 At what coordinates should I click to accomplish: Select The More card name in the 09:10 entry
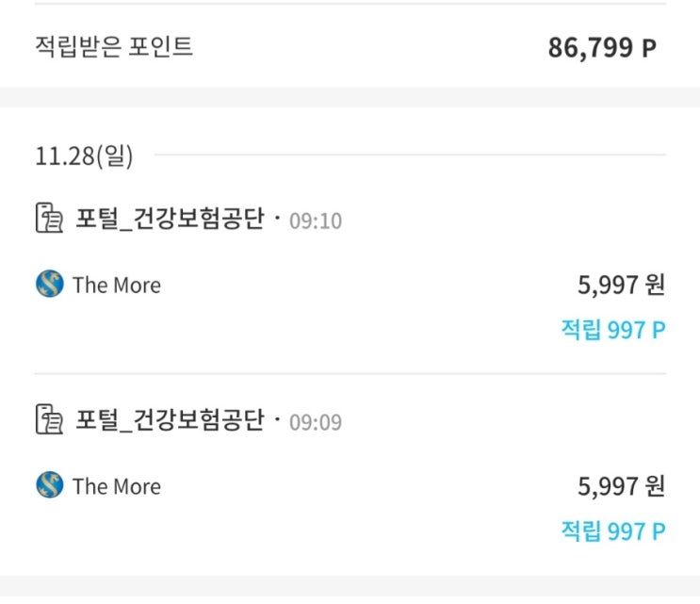pos(116,286)
